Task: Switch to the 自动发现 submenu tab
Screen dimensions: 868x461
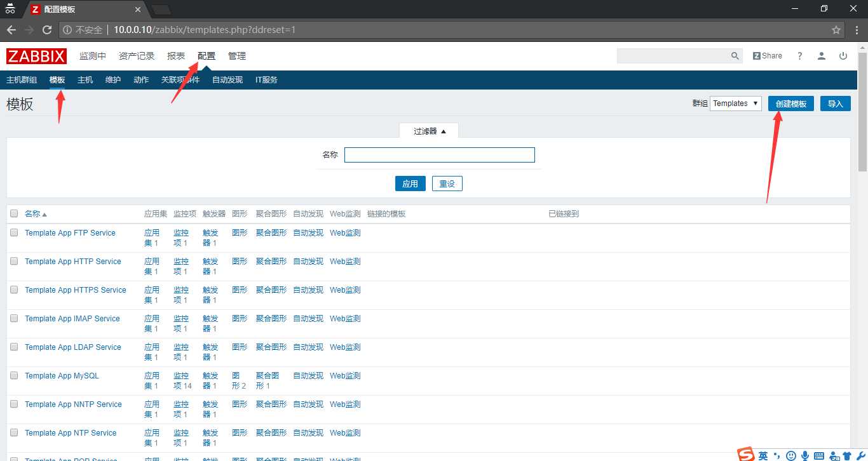Action: pyautogui.click(x=227, y=80)
